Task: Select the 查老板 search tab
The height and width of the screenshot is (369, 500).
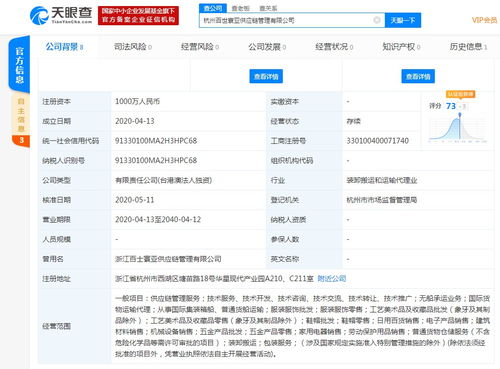Action: point(241,8)
